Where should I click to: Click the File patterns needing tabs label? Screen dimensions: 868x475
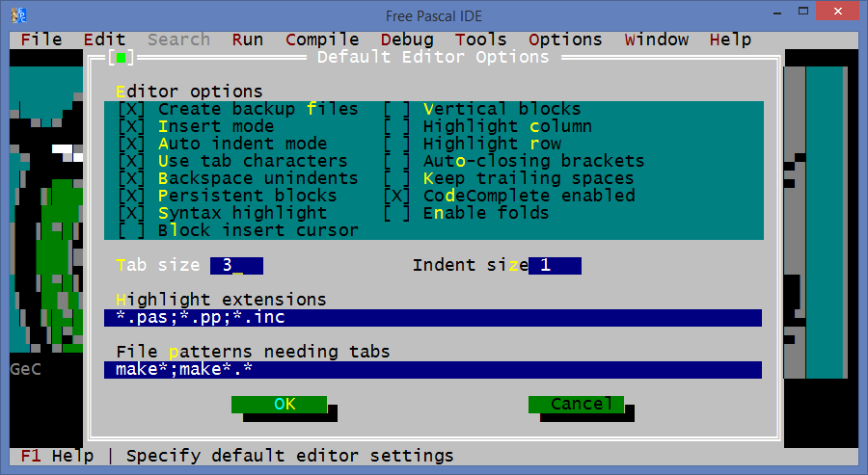[253, 352]
